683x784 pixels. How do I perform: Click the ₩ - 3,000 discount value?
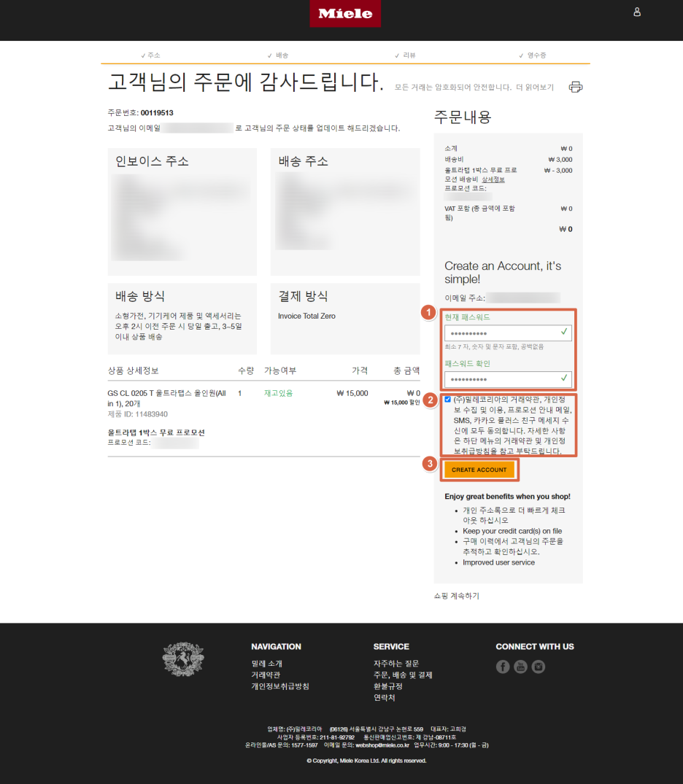coord(558,171)
